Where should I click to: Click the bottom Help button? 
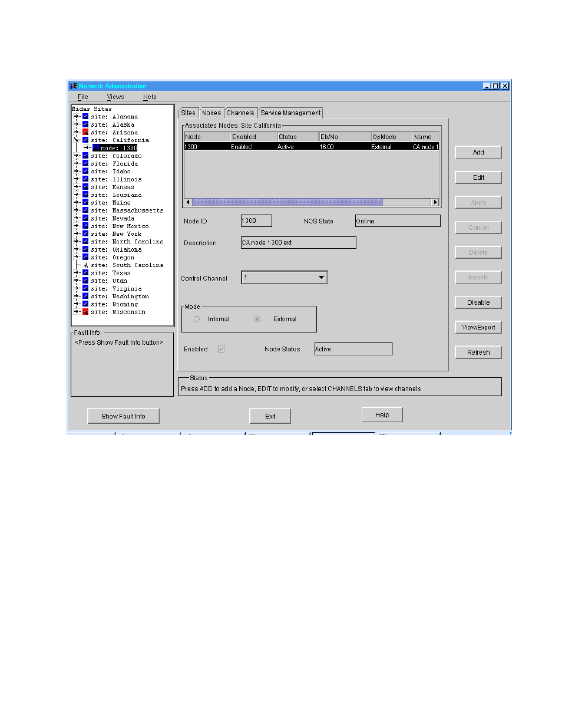[382, 415]
